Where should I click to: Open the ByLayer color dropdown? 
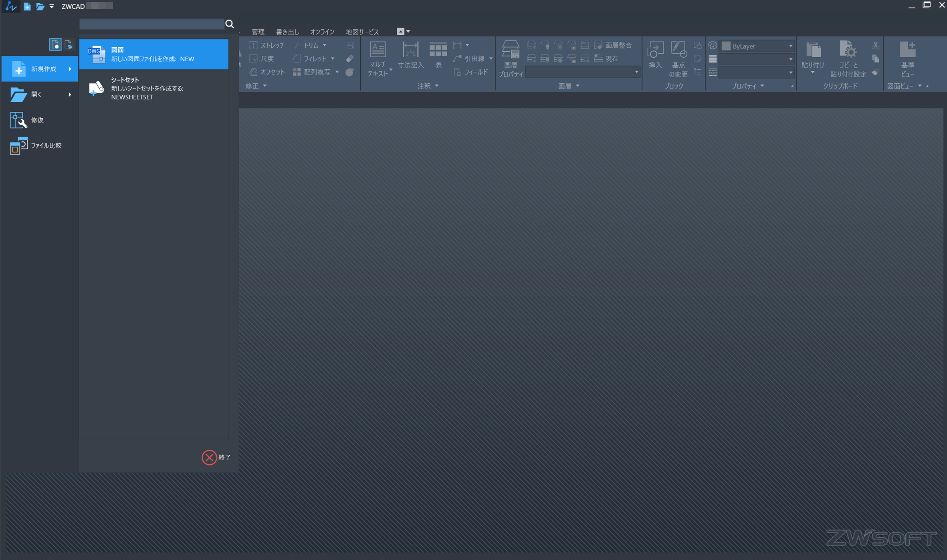[757, 46]
